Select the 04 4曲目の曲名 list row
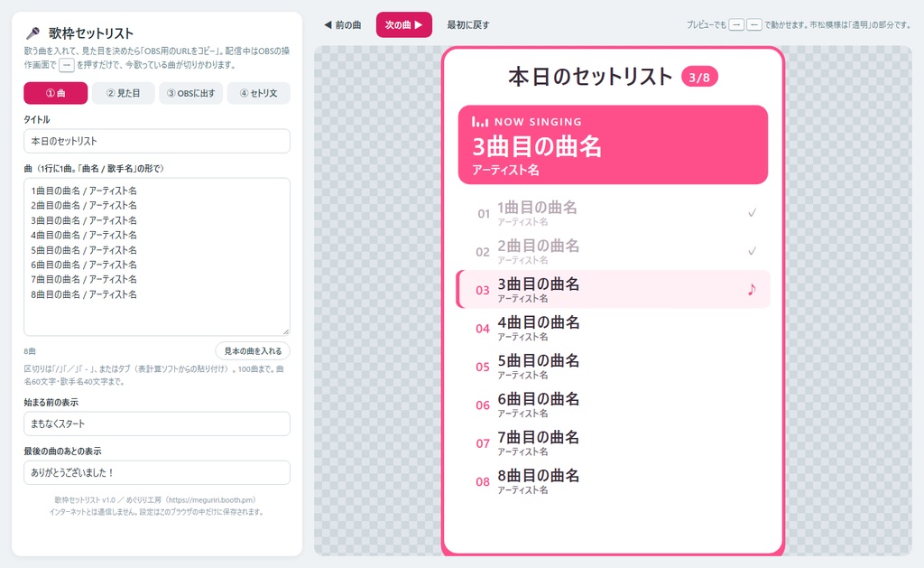This screenshot has width=924, height=568. coord(614,328)
